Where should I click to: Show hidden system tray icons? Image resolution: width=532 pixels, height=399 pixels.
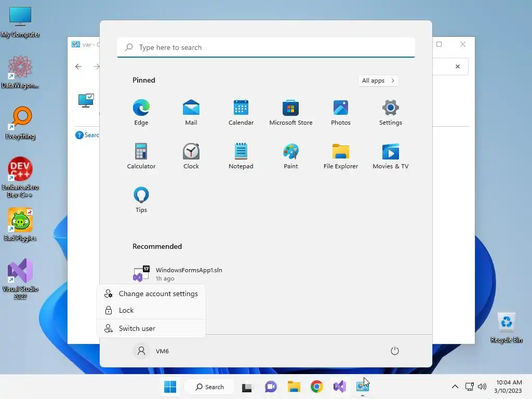[455, 387]
